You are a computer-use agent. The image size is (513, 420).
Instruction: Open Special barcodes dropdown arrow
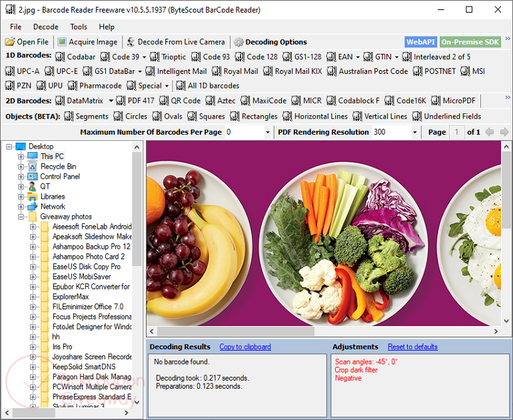[x=167, y=86]
